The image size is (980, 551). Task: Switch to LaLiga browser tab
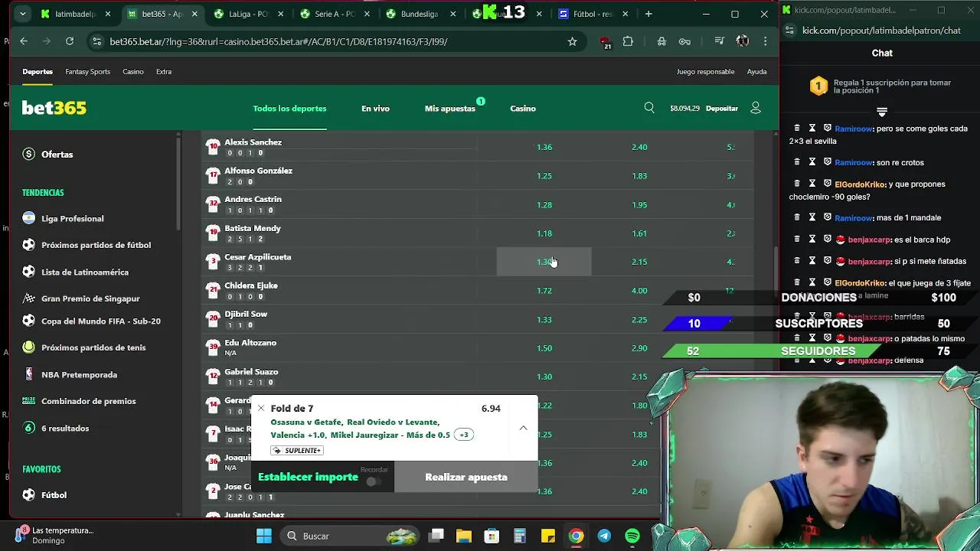pos(249,14)
